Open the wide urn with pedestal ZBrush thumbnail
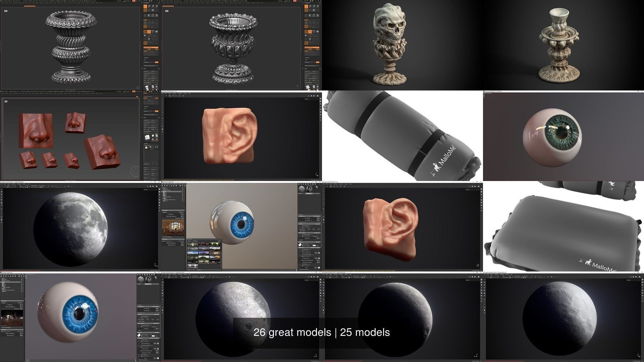 241,45
